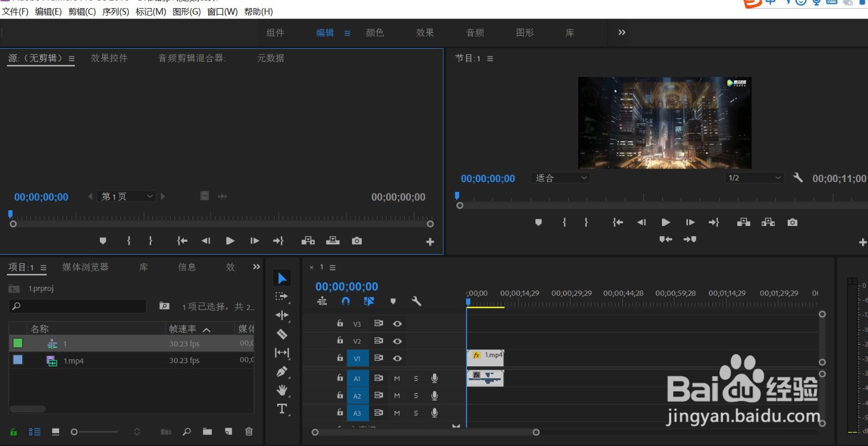Solo track A2
This screenshot has width=868, height=446.
[416, 396]
